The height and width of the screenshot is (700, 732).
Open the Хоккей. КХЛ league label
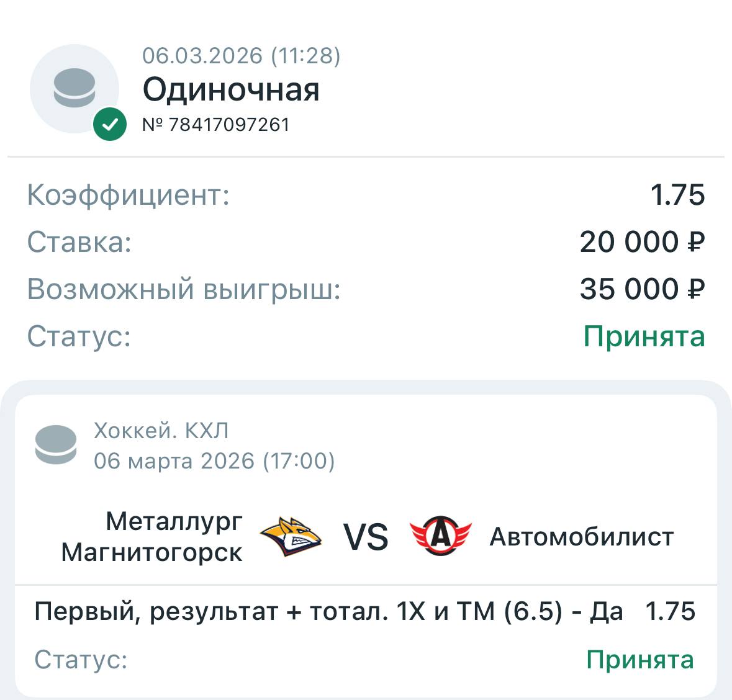[161, 430]
